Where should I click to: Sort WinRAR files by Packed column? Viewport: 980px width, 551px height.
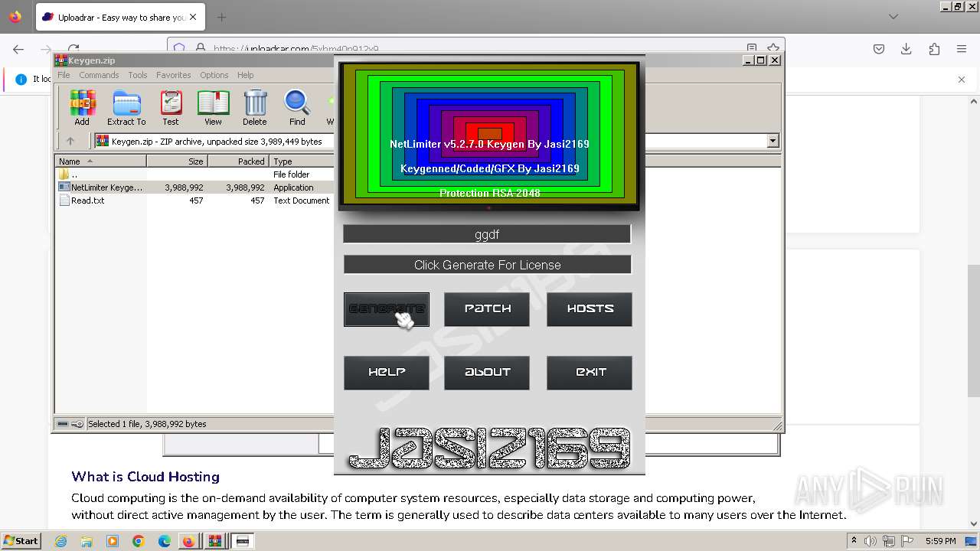(238, 161)
